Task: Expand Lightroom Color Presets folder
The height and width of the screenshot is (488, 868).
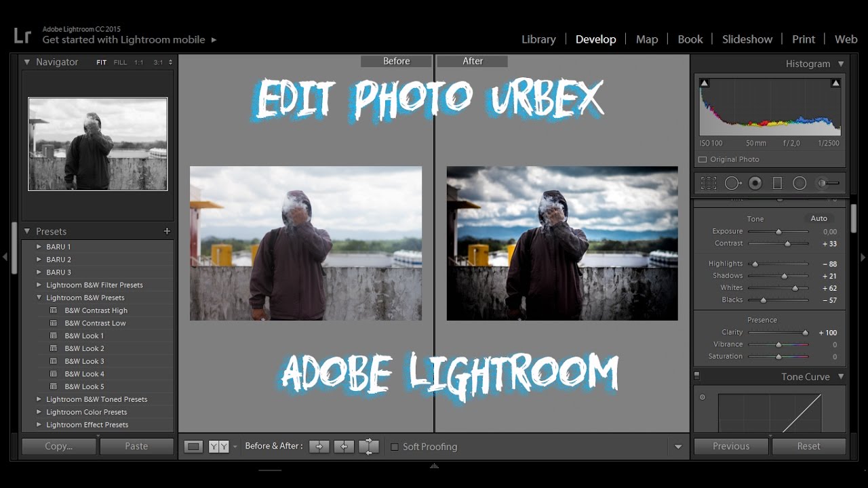Action: [39, 412]
